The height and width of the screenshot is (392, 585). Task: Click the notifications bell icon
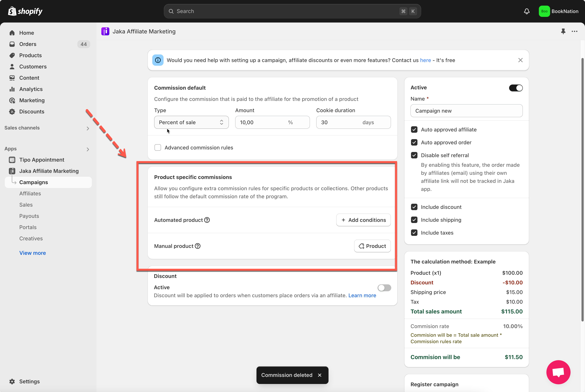click(x=527, y=11)
